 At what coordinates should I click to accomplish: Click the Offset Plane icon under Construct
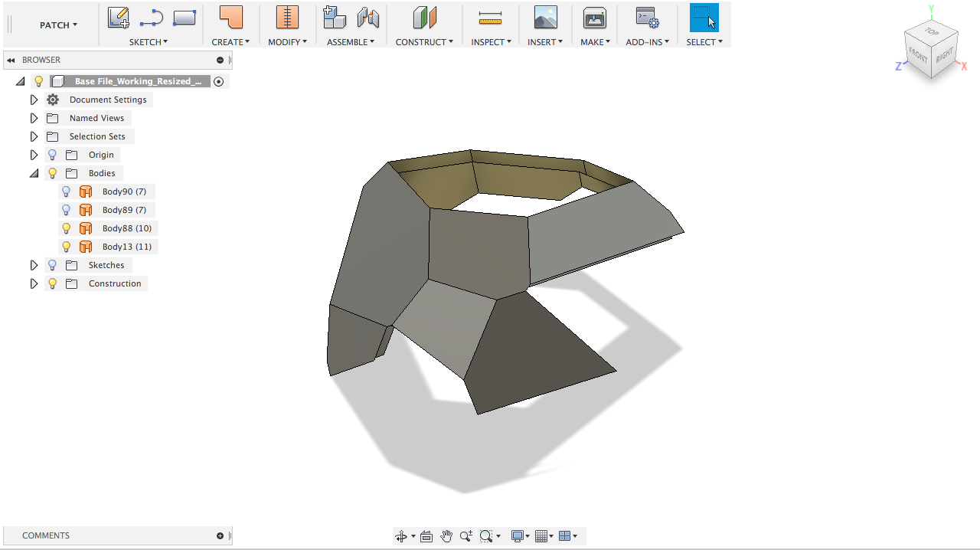pyautogui.click(x=424, y=18)
